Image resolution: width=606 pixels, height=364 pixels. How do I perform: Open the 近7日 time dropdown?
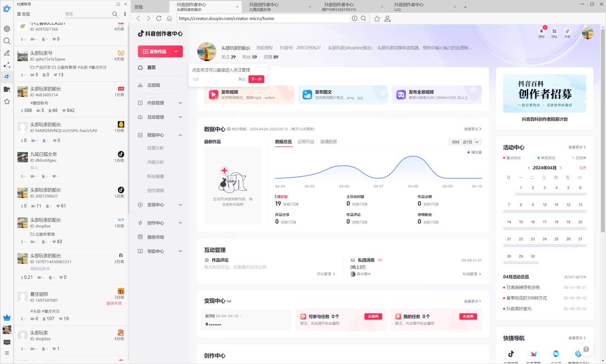pyautogui.click(x=465, y=142)
